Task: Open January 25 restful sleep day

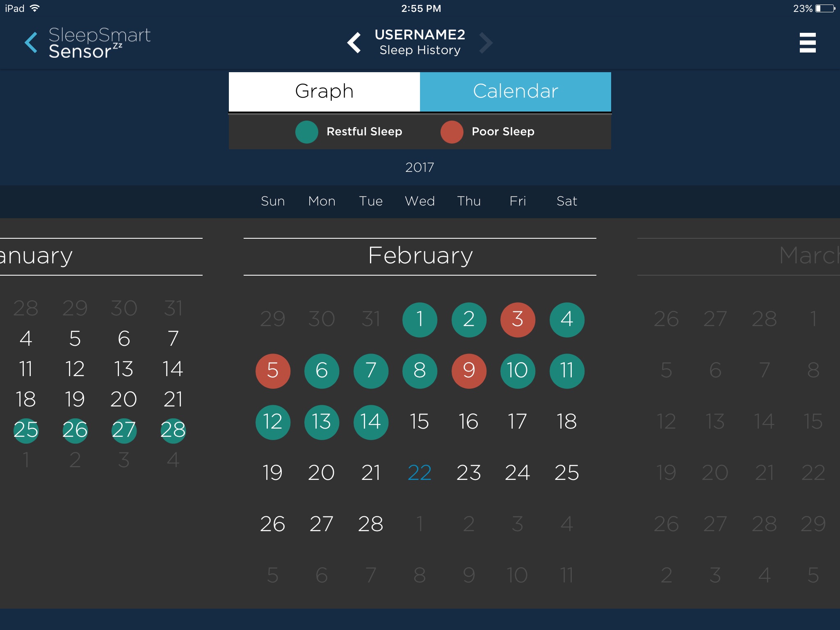Action: tap(26, 430)
